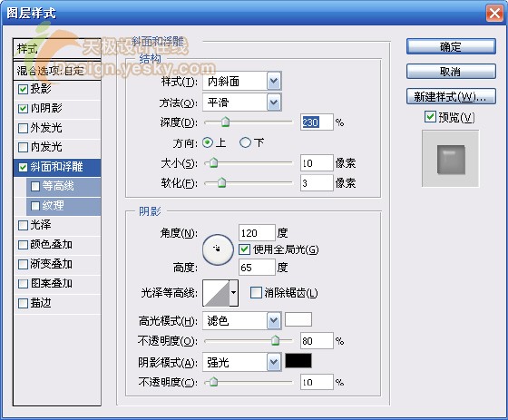Select the 等高线 sub-item

click(x=63, y=186)
